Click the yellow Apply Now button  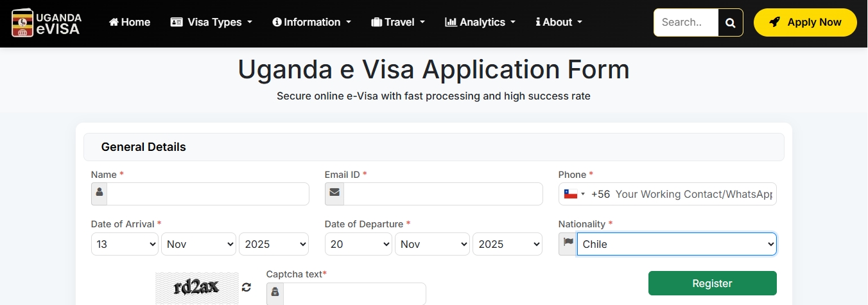point(804,22)
